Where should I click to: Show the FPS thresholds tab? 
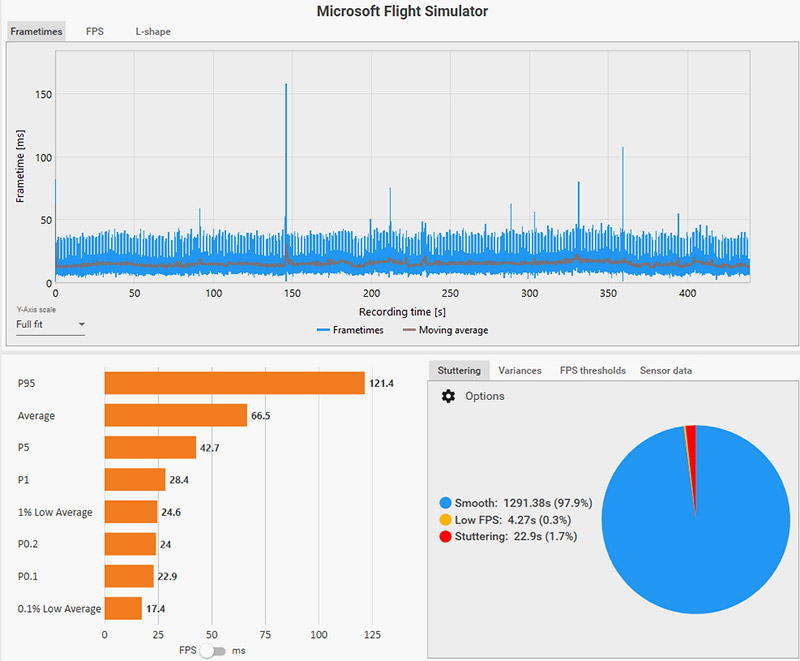[x=593, y=371]
